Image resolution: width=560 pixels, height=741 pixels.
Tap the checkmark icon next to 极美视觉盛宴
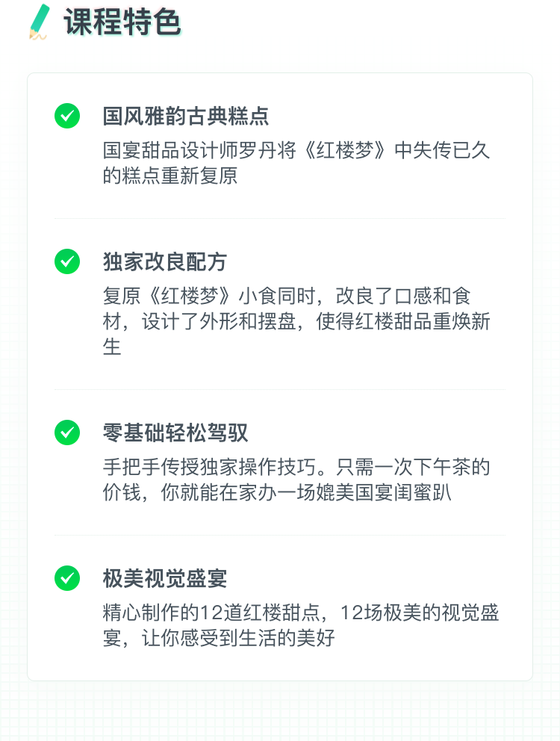coord(67,578)
